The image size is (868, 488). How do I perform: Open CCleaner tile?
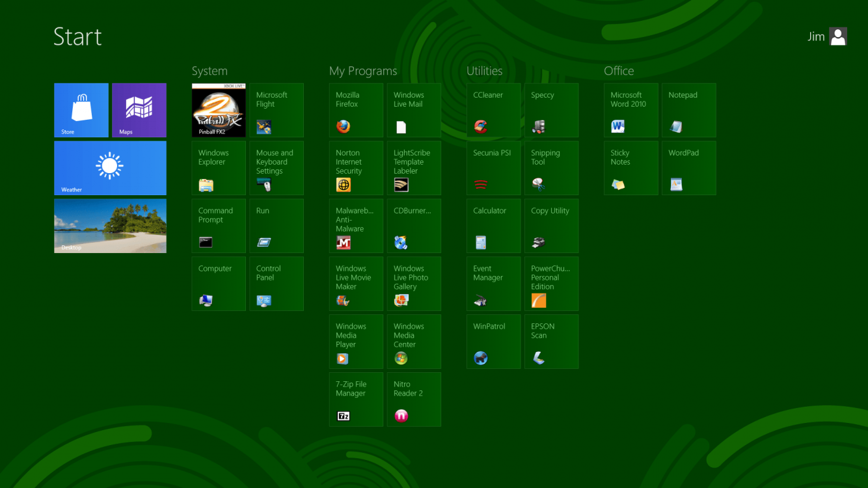(493, 110)
